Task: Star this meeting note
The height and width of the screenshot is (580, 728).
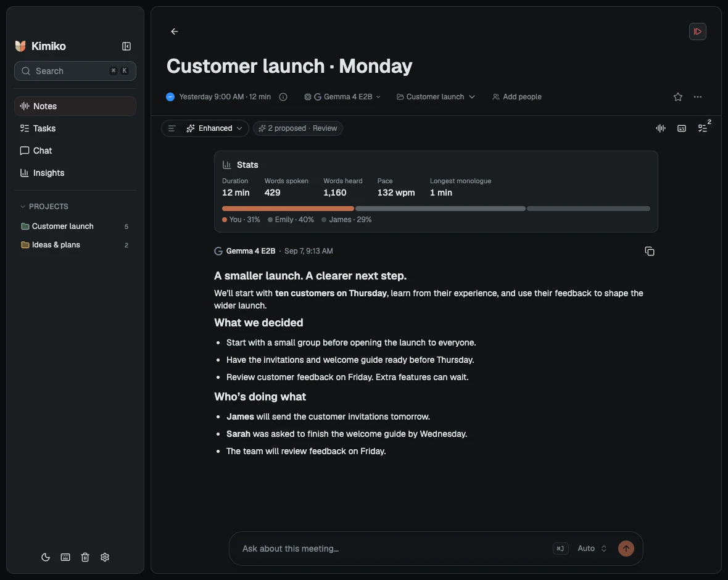Action: click(x=678, y=97)
